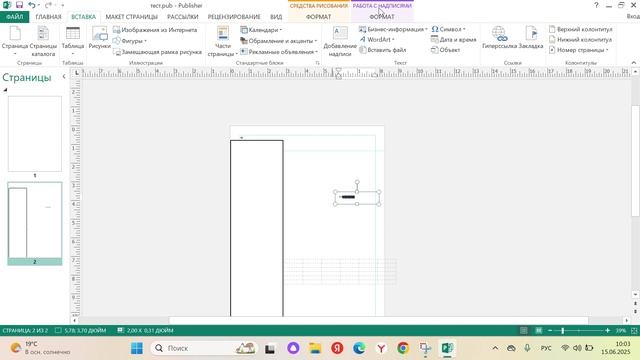The width and height of the screenshot is (640, 360).
Task: Click СТРАНИЦА: 2 ИЗ 2 status indicator
Action: [x=25, y=331]
